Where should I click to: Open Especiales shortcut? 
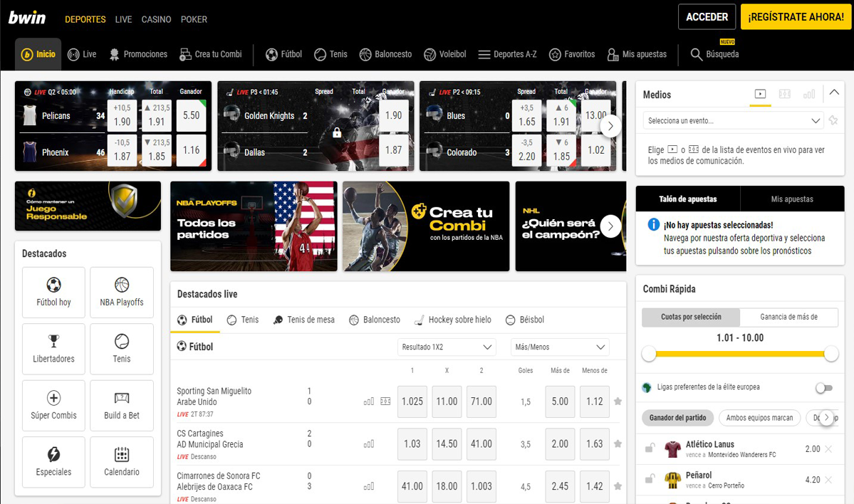[x=53, y=462]
